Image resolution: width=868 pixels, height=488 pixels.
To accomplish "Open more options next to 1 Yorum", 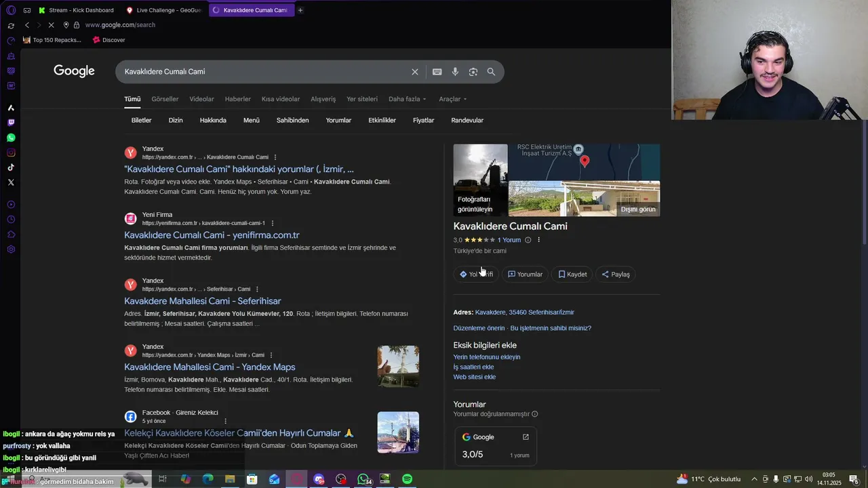I will click(539, 240).
